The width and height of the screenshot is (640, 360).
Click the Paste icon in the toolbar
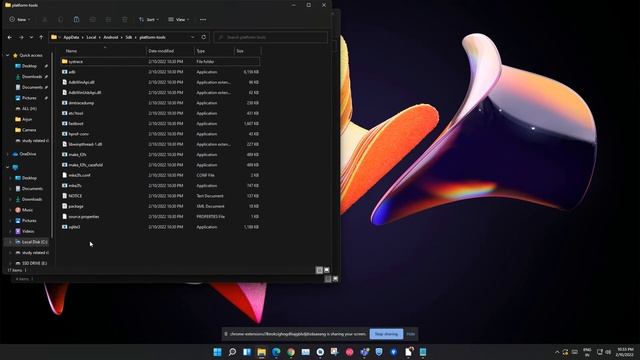pyautogui.click(x=76, y=20)
